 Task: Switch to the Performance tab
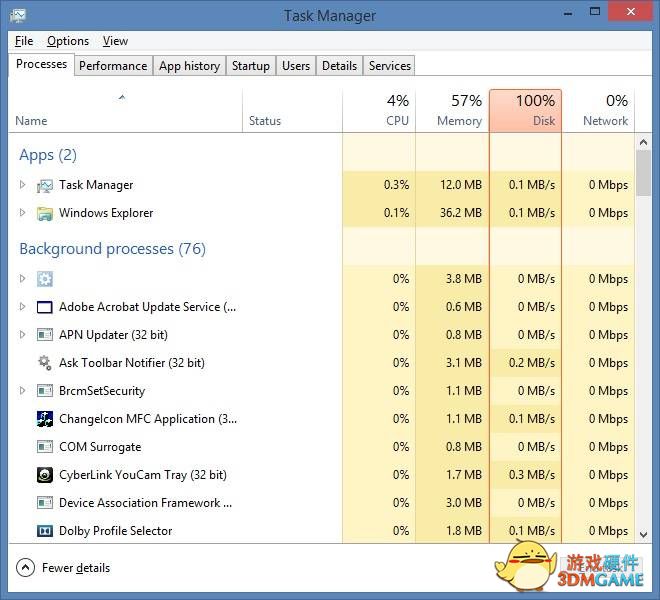tap(113, 66)
